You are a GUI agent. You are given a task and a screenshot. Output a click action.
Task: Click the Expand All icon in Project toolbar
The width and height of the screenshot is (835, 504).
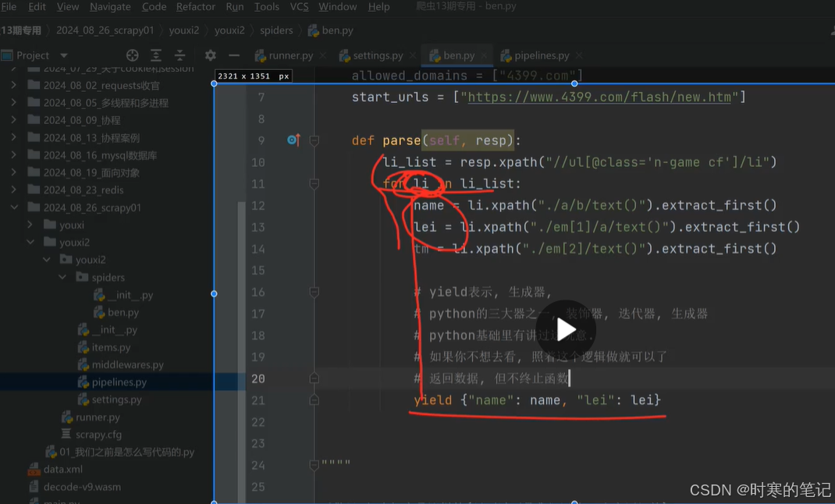click(x=155, y=55)
